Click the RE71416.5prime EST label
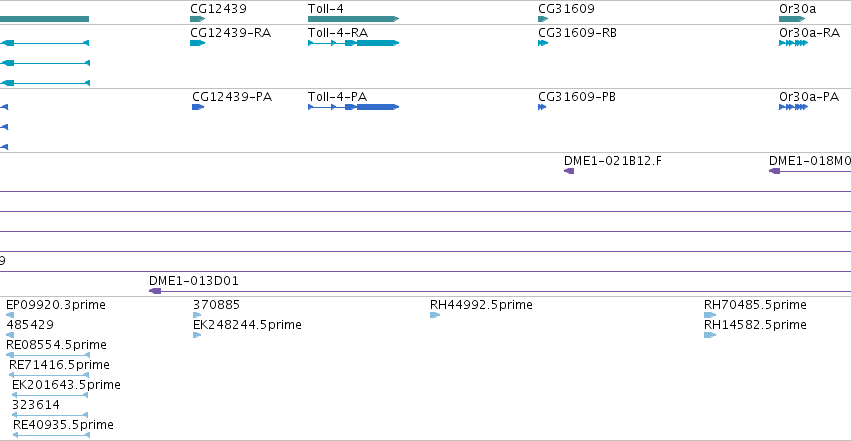851x441 pixels. [x=60, y=365]
